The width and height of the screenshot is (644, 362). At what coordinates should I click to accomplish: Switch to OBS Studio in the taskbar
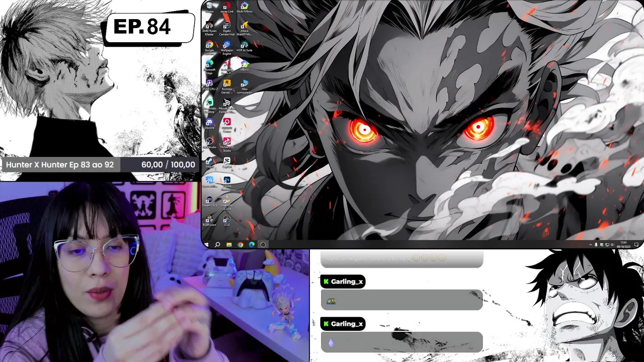tap(263, 245)
